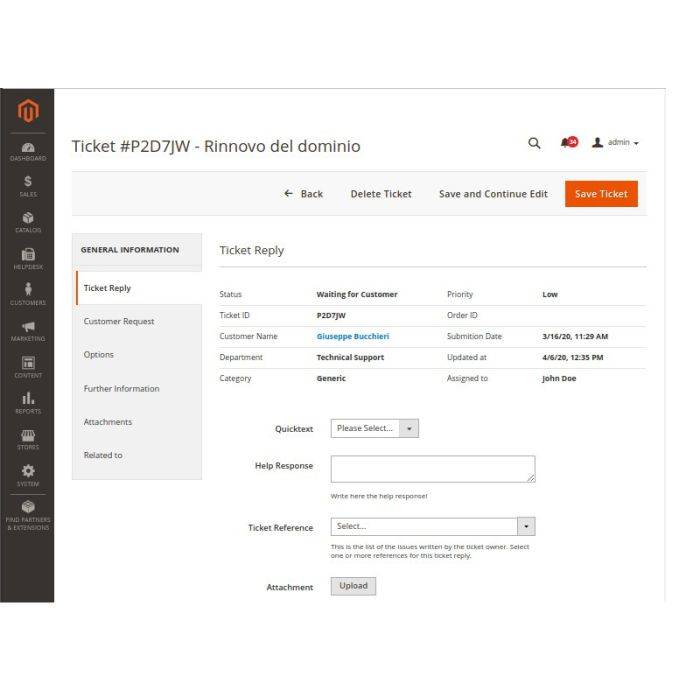700x700 pixels.
Task: Click the updated date 4/6/20, 12:35 PM
Action: click(x=572, y=357)
